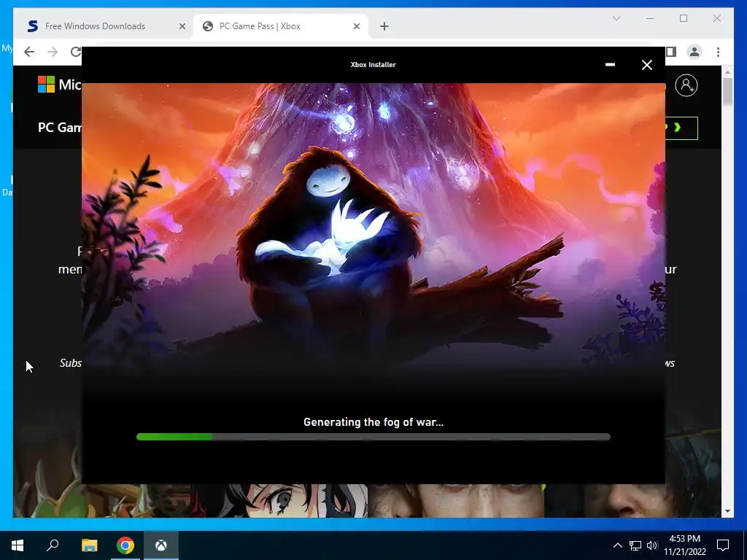Screen dimensions: 747x560
Task: Click the Xbox sign-in account icon
Action: 686,85
